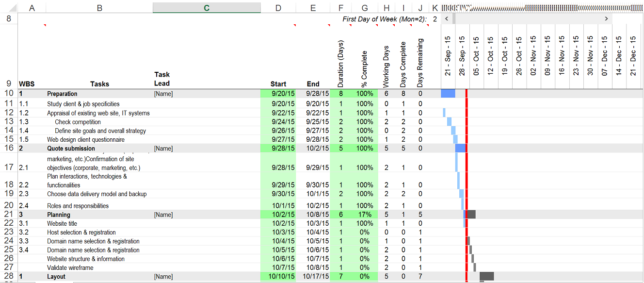Click the First Day of Week value cell

coord(435,19)
